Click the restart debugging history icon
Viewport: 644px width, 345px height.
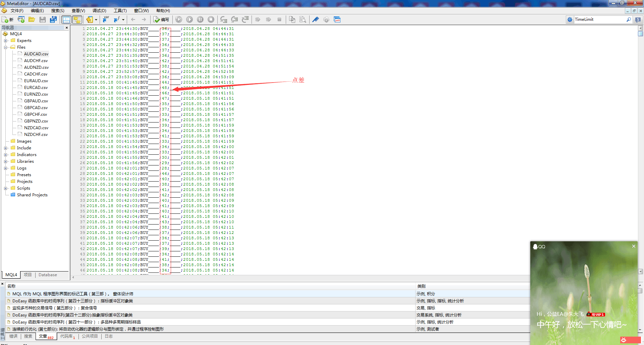pyautogui.click(x=179, y=19)
